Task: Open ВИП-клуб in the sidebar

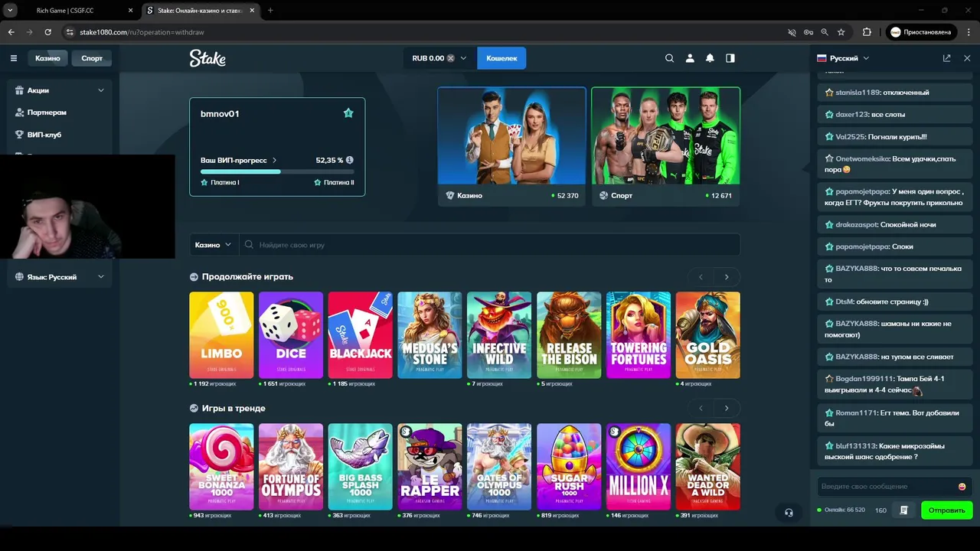Action: coord(44,135)
